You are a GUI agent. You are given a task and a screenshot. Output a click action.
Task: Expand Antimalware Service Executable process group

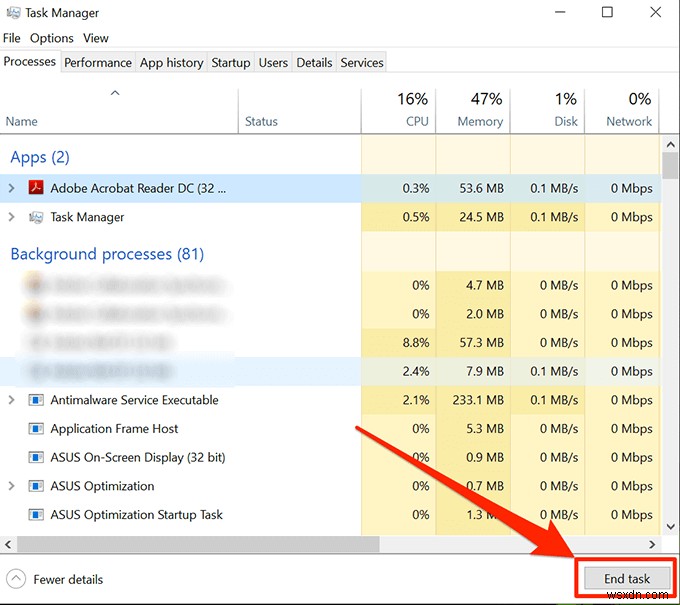12,400
